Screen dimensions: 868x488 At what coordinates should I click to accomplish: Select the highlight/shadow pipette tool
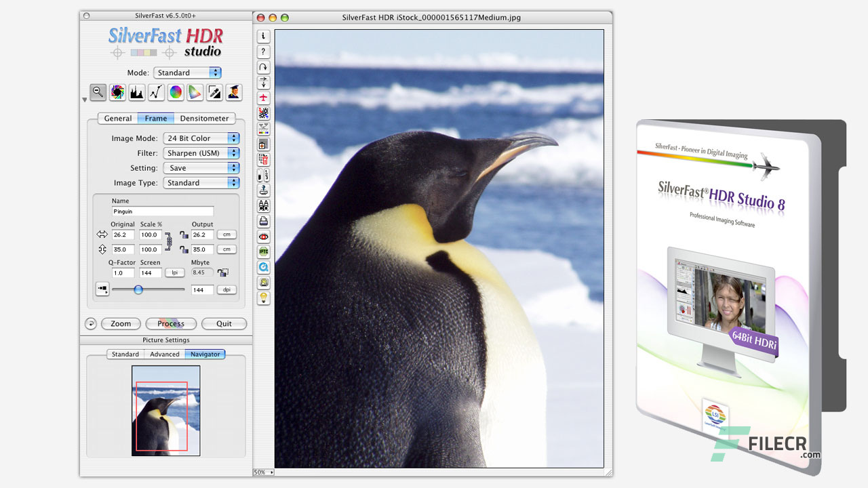(214, 92)
